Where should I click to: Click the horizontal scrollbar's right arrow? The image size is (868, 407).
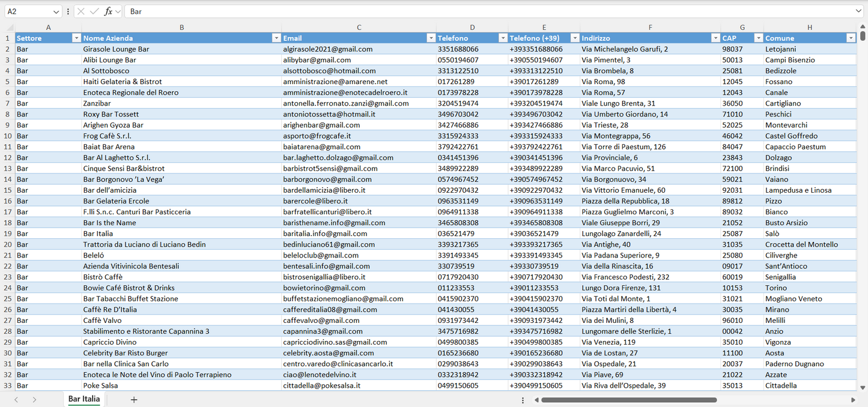853,400
